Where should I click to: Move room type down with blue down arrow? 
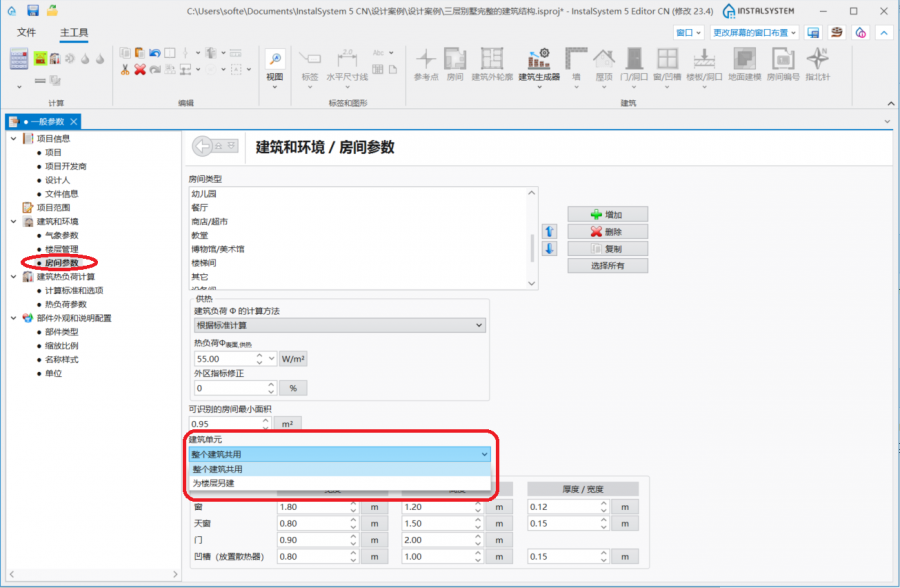tap(549, 248)
